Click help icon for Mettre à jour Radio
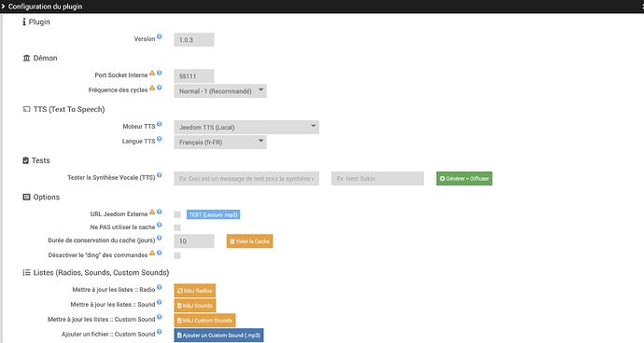 [x=160, y=287]
